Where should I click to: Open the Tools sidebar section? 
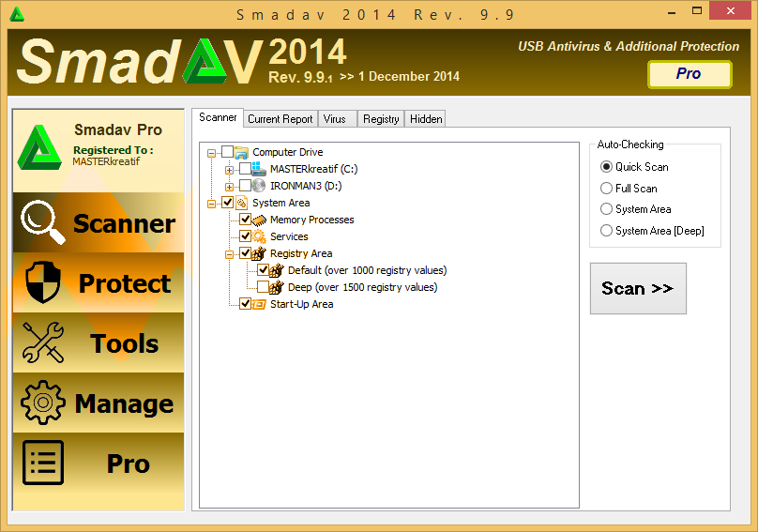pyautogui.click(x=99, y=342)
